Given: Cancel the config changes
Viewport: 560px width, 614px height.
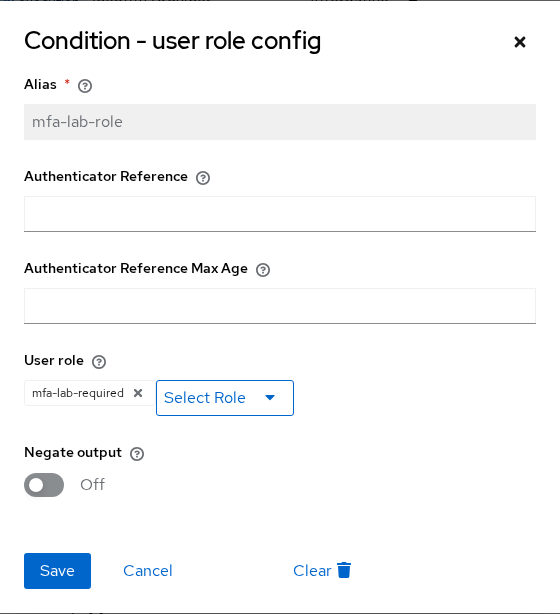Looking at the screenshot, I should (148, 571).
